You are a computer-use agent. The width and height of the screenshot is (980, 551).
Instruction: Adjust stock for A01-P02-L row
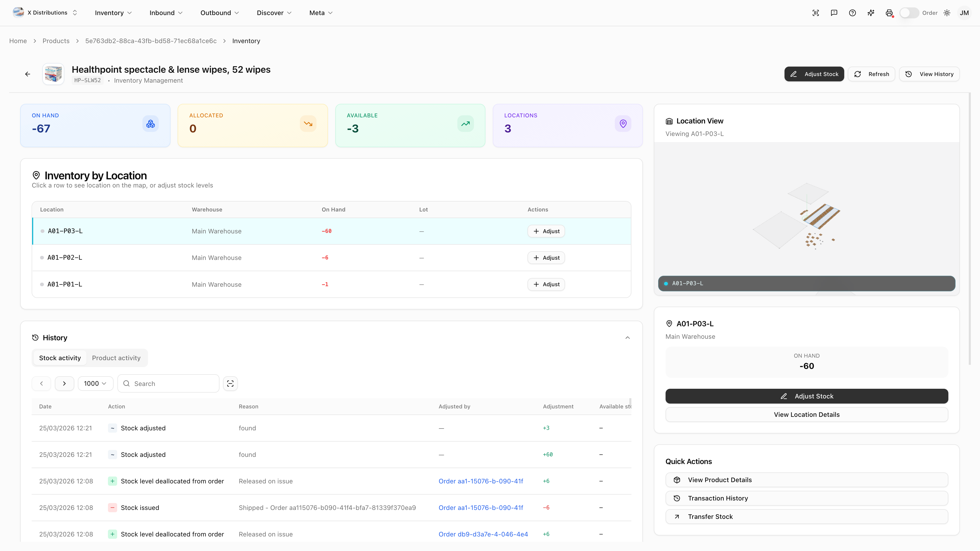click(x=546, y=258)
